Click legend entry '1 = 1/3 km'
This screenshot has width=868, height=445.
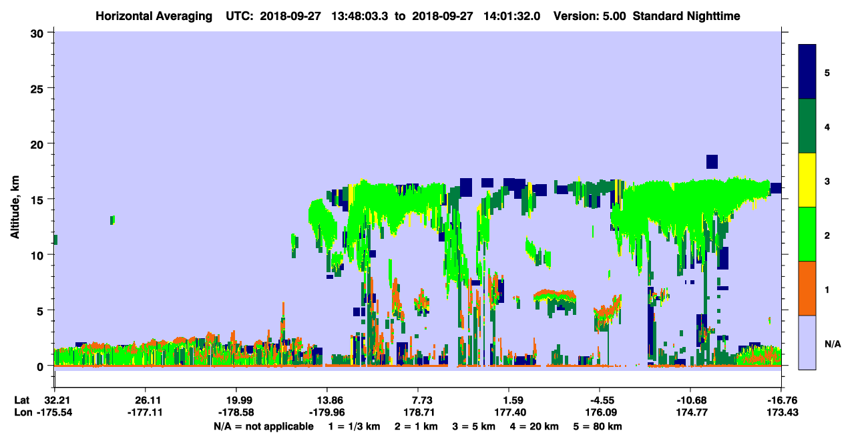[354, 426]
